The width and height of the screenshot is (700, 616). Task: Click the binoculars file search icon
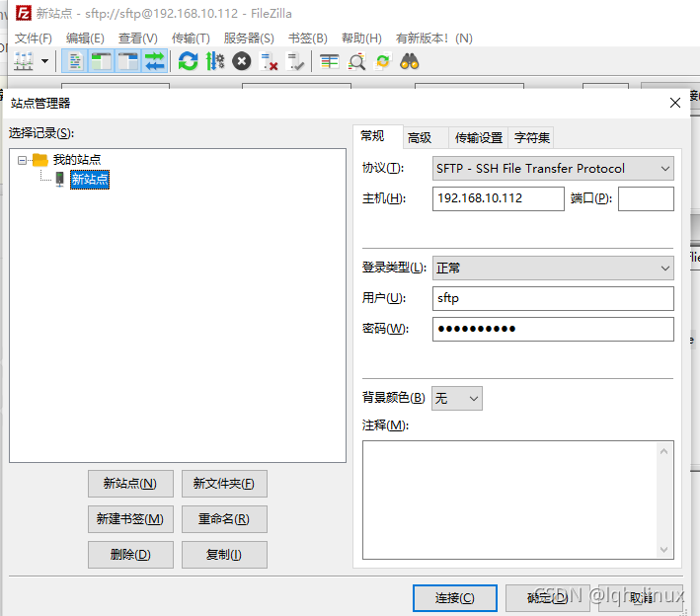click(410, 61)
